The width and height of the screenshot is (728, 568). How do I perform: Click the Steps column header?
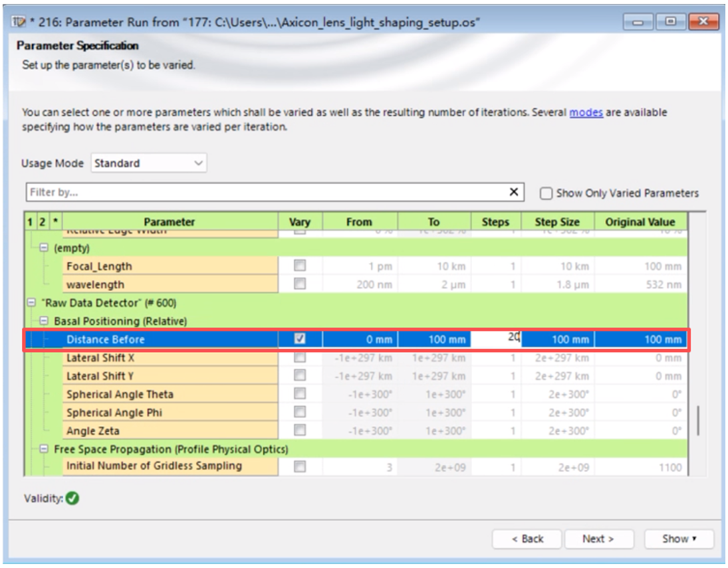(495, 222)
